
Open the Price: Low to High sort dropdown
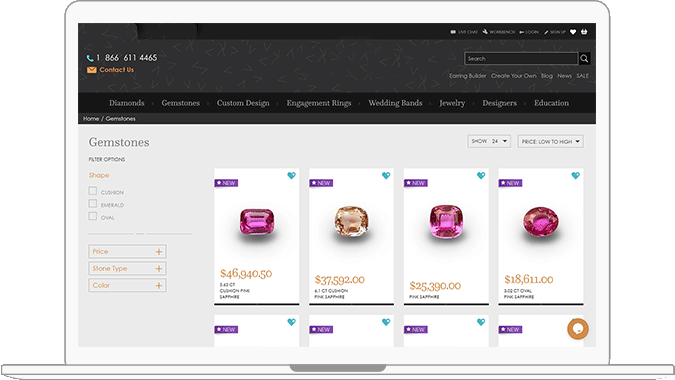(x=551, y=142)
